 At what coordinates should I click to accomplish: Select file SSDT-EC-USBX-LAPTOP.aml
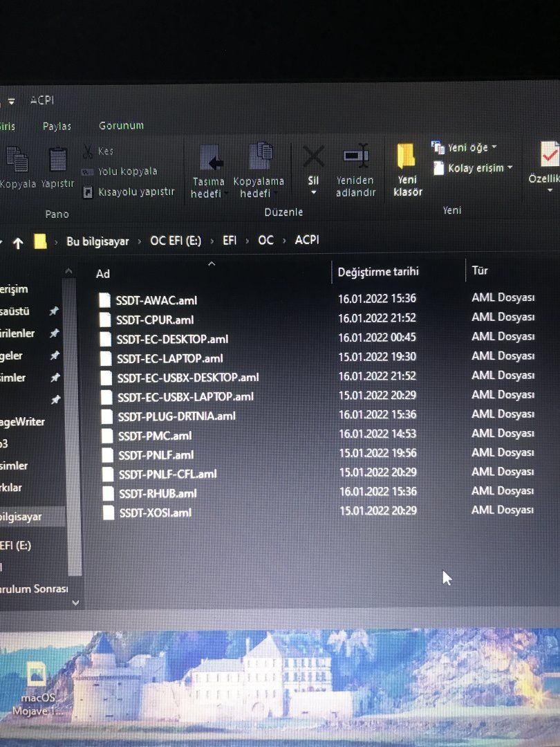tap(186, 397)
